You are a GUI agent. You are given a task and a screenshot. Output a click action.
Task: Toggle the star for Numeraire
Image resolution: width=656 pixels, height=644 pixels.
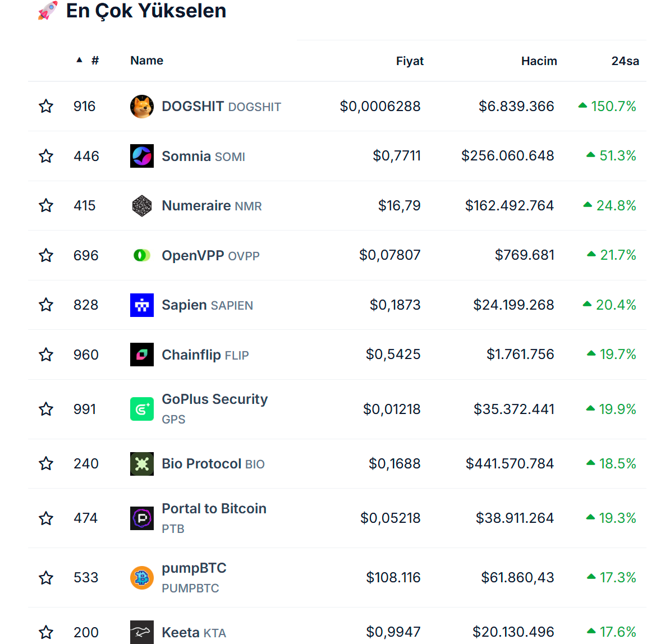click(x=46, y=206)
